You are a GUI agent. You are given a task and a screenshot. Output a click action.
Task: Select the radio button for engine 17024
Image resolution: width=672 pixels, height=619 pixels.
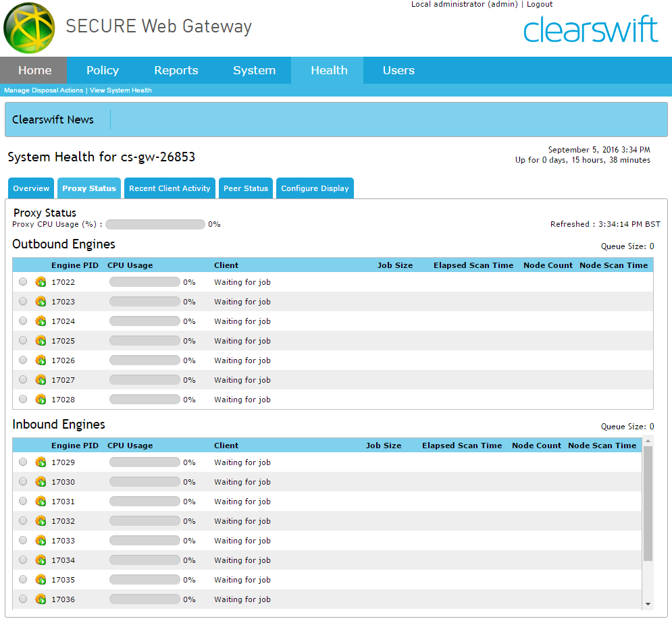tap(23, 321)
